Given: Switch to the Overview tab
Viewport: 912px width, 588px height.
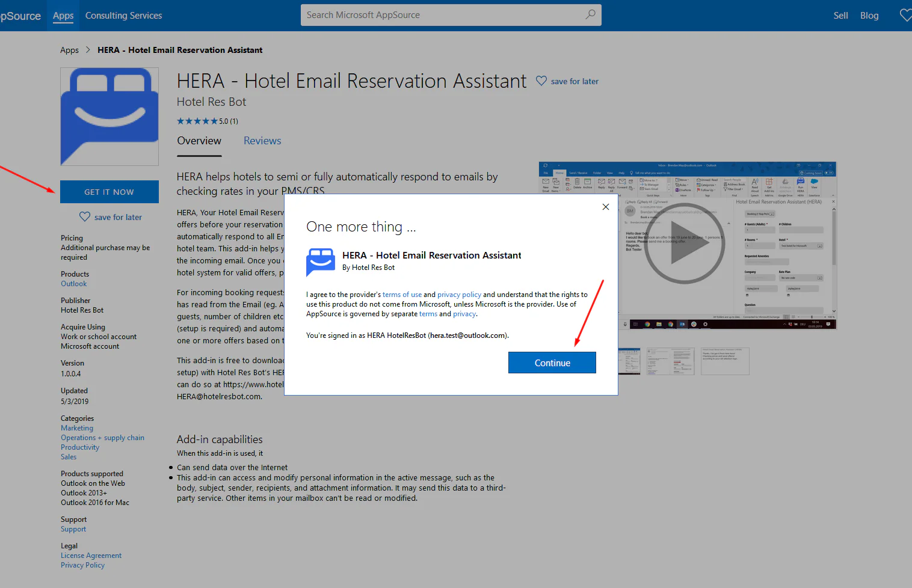Looking at the screenshot, I should [199, 141].
